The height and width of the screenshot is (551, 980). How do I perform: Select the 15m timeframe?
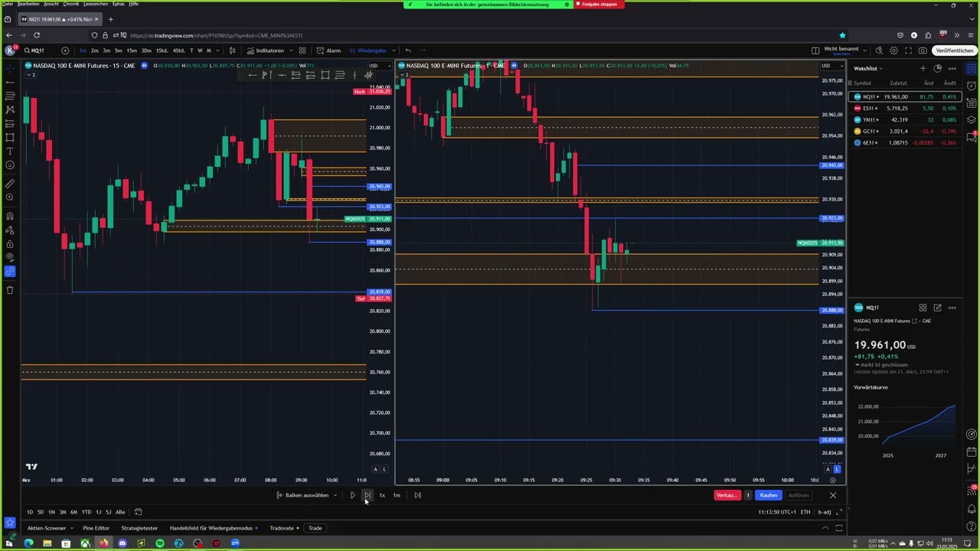tap(132, 51)
